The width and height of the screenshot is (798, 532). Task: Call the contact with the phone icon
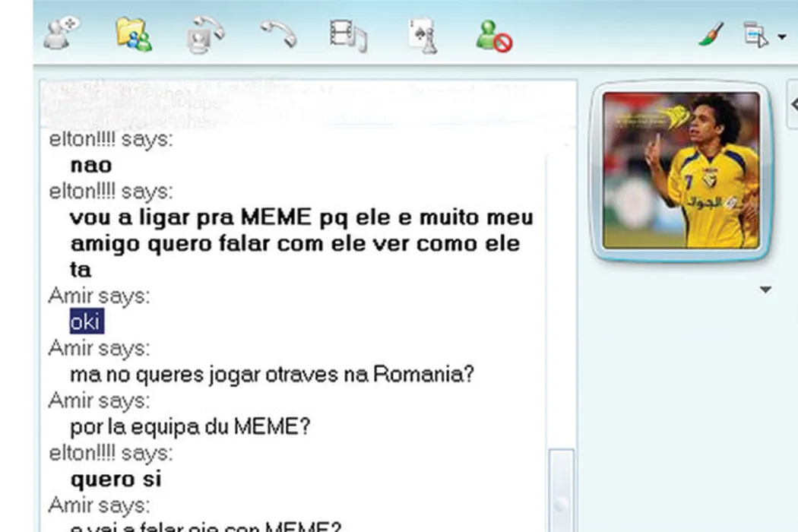coord(278,35)
